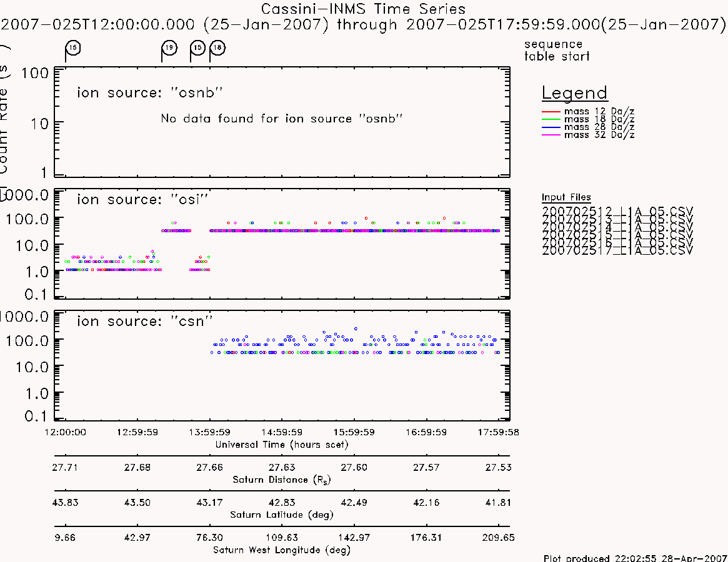Click the magenta mass 32 Da/z legend line
728x562 pixels.
[551, 135]
